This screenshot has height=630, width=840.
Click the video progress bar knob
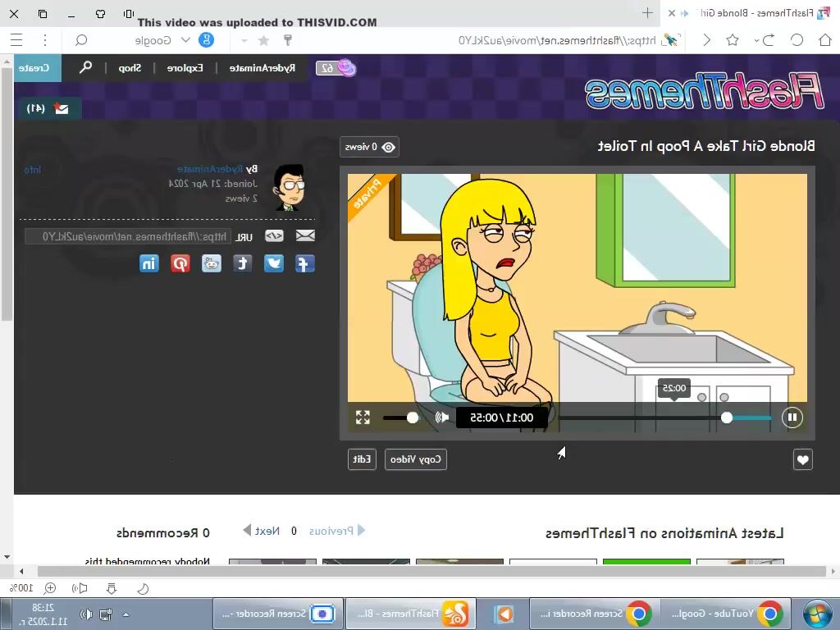point(727,418)
